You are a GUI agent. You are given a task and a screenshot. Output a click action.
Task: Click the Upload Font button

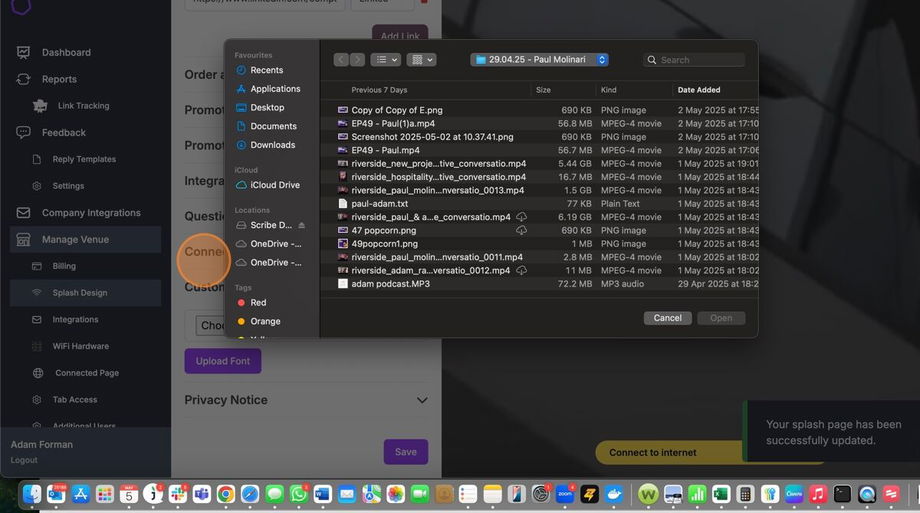click(223, 361)
